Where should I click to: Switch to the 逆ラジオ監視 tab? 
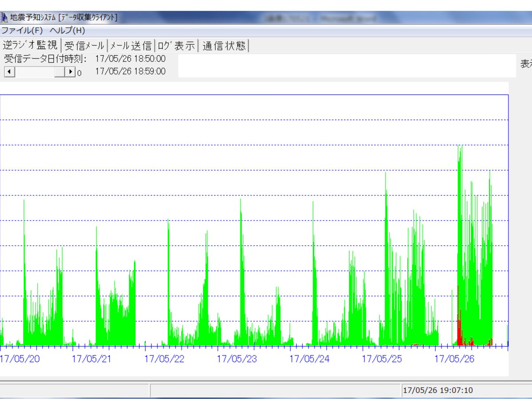coord(30,45)
